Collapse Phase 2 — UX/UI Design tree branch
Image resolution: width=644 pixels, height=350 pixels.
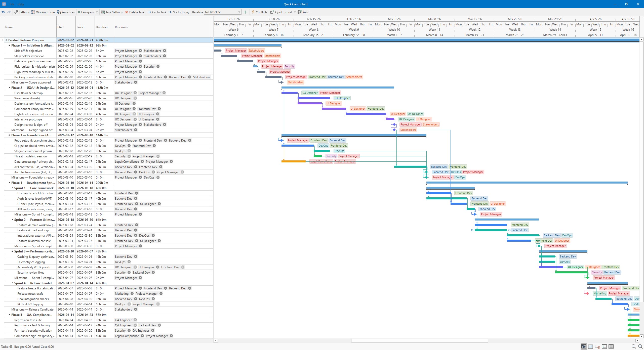(x=9, y=87)
